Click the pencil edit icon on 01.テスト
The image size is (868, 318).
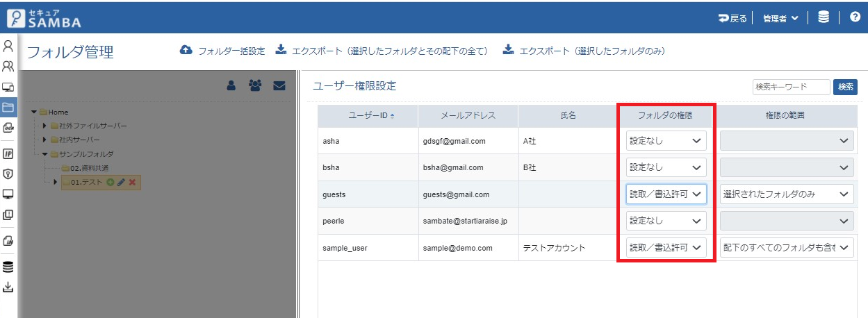pyautogui.click(x=121, y=182)
